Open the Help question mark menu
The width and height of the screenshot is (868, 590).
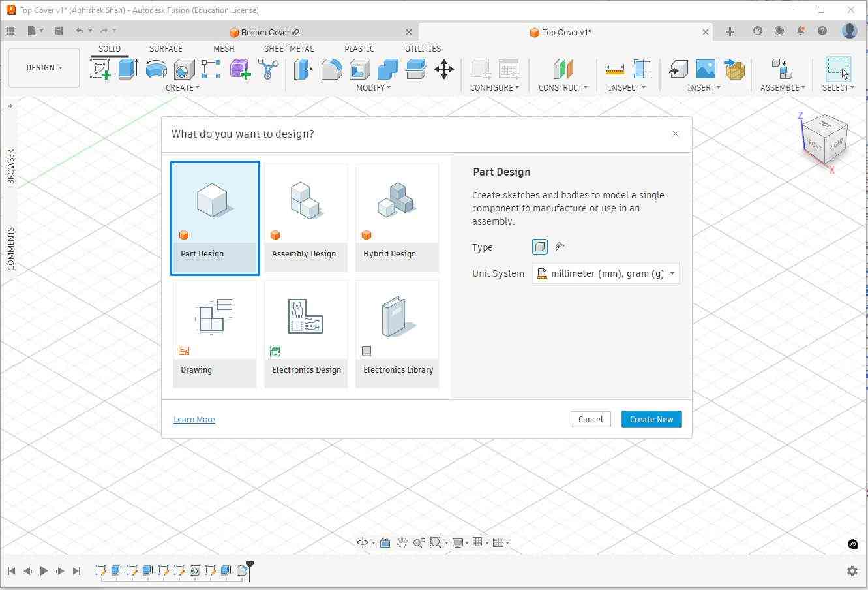822,31
